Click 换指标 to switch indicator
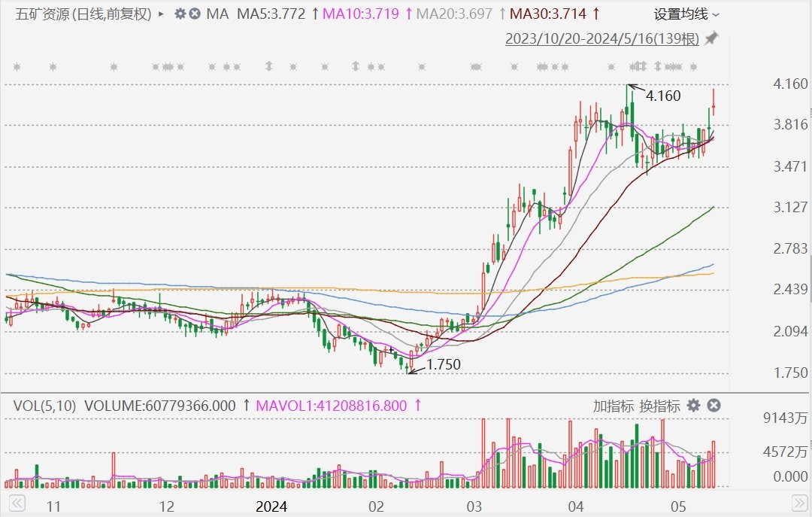 coord(659,406)
